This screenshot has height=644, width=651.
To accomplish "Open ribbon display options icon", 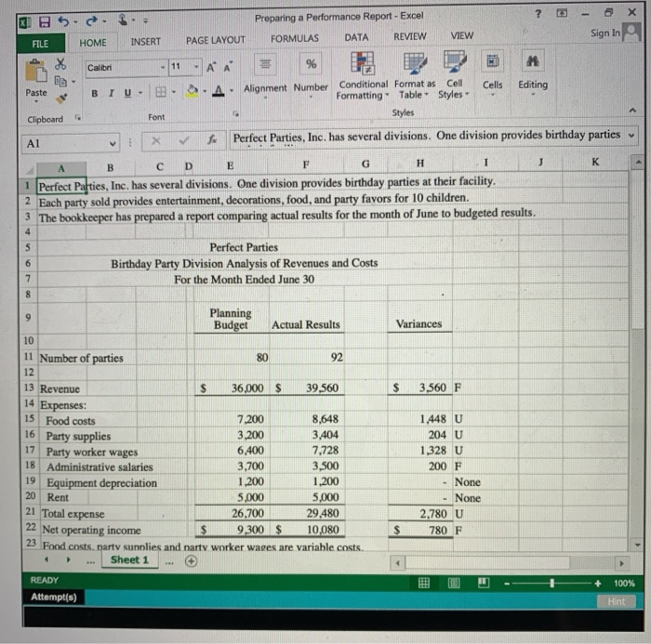I will click(562, 13).
